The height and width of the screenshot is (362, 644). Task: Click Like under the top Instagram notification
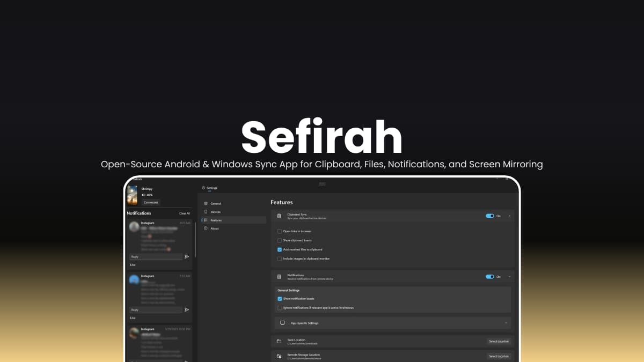pos(133,265)
